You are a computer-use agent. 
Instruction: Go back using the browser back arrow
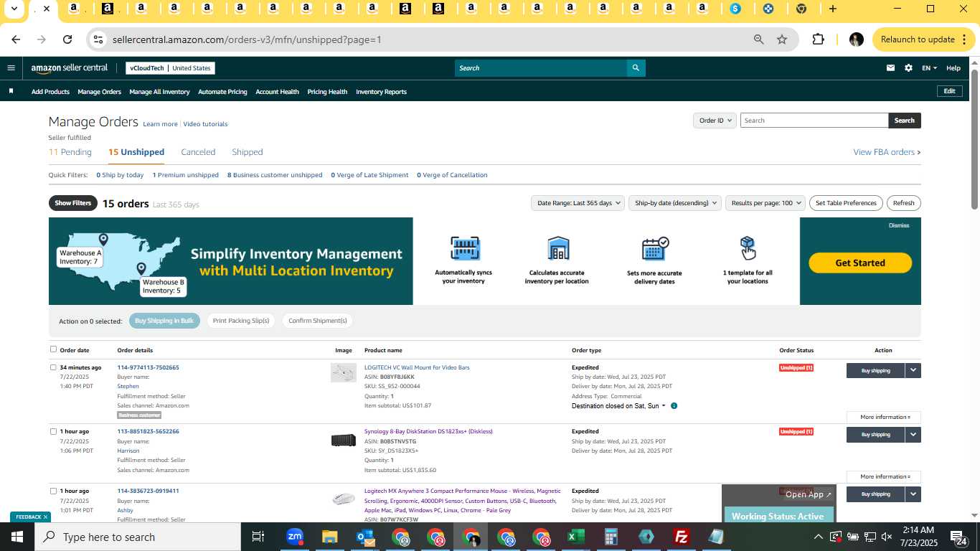(16, 39)
